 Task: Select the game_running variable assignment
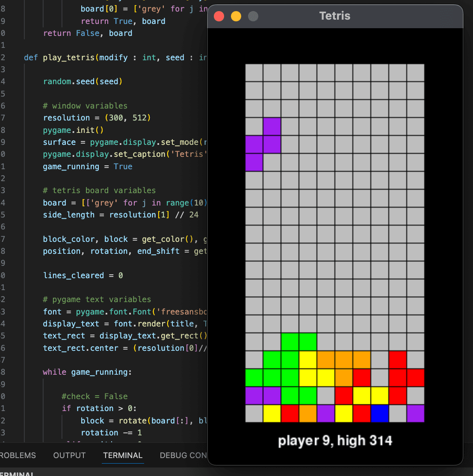83,166
